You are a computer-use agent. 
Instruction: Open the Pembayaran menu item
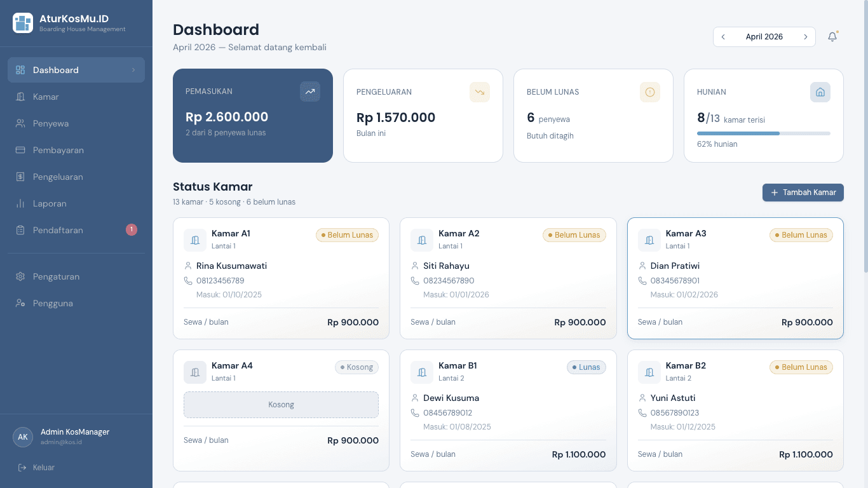(76, 150)
